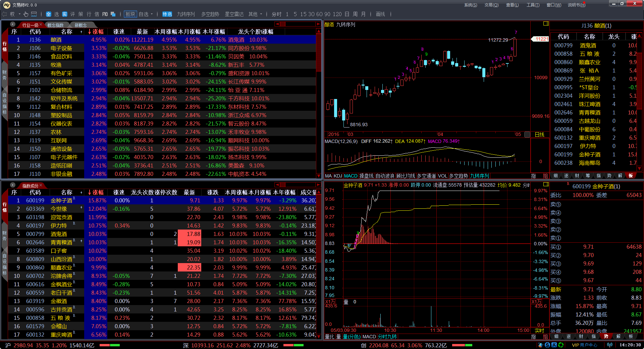Expand the 其他 dropdown menu
The height and width of the screenshot is (349, 644).
pos(261,14)
